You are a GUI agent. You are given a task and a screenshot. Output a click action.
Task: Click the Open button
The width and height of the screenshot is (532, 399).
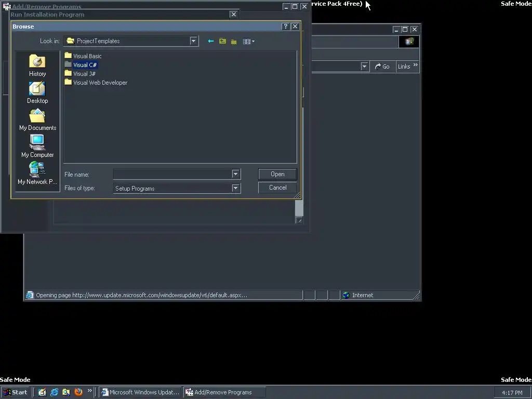[x=277, y=174]
